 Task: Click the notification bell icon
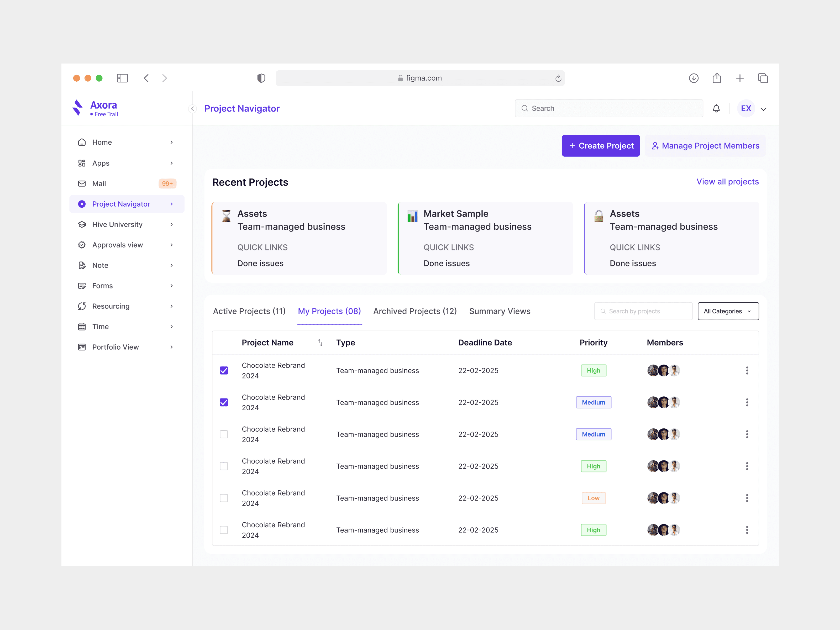[x=716, y=109]
